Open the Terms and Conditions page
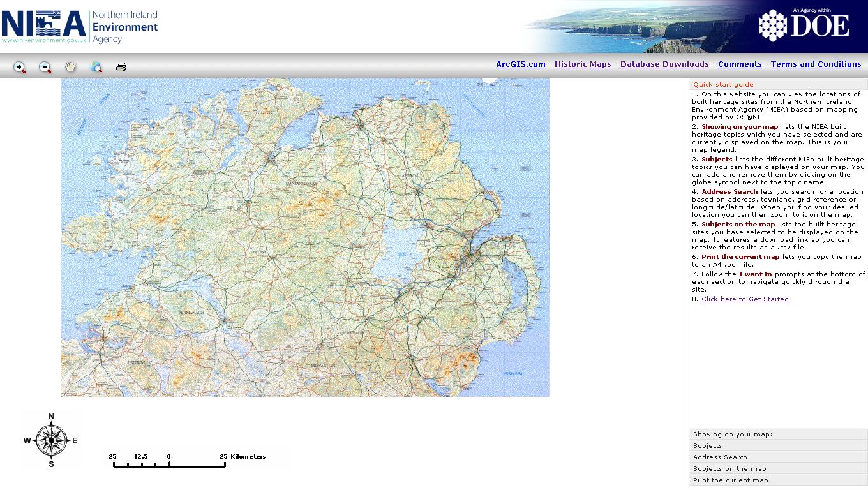This screenshot has width=868, height=490. [x=816, y=64]
